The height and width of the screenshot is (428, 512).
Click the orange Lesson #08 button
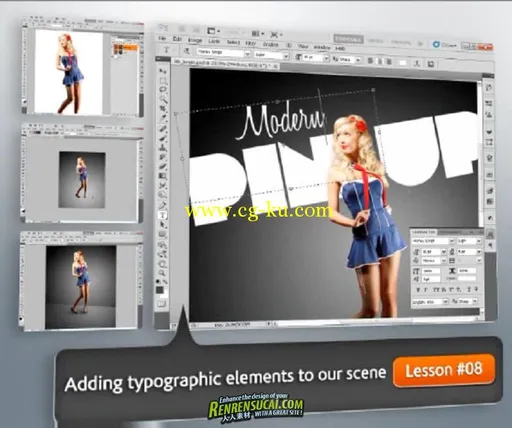click(x=444, y=370)
